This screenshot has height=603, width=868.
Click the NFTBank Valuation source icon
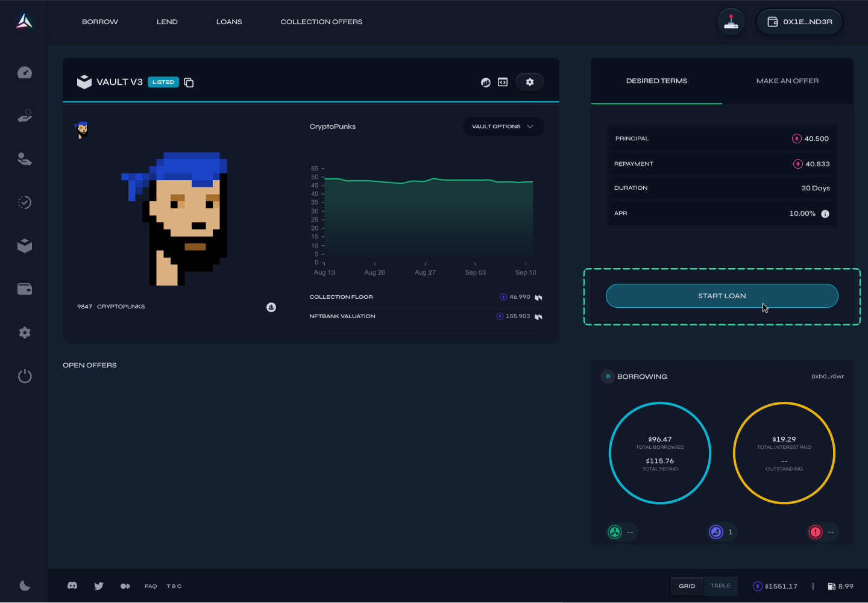coord(538,317)
